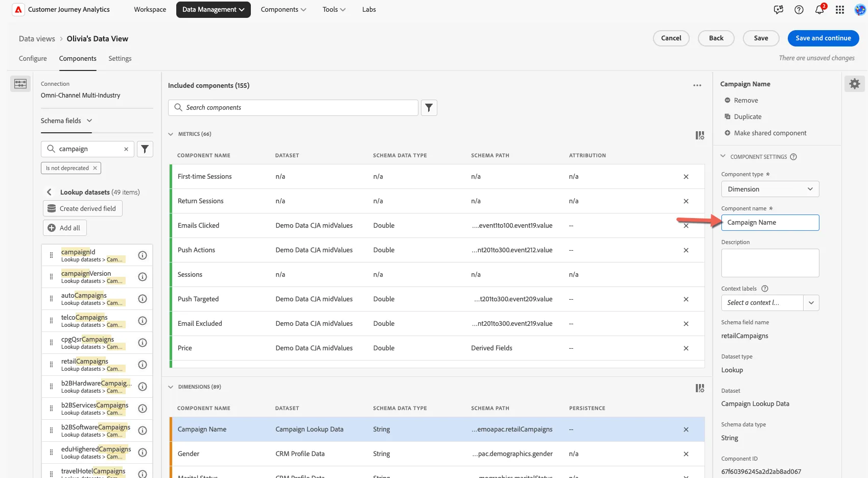868x478 pixels.
Task: Open the Components top navigation menu
Action: point(284,10)
